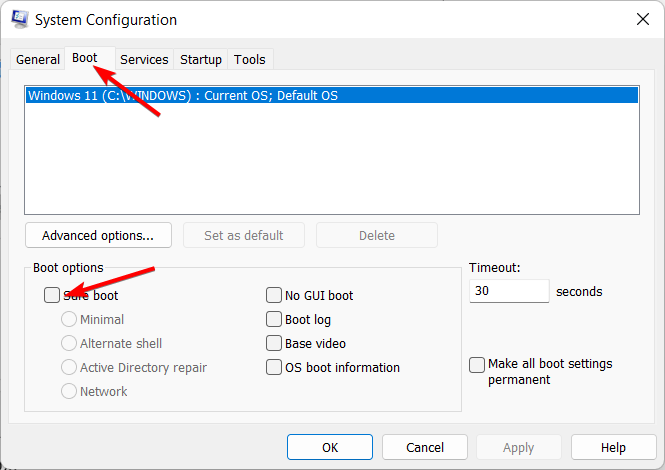This screenshot has width=665, height=470.
Task: Click the Cancel button
Action: coord(425,447)
